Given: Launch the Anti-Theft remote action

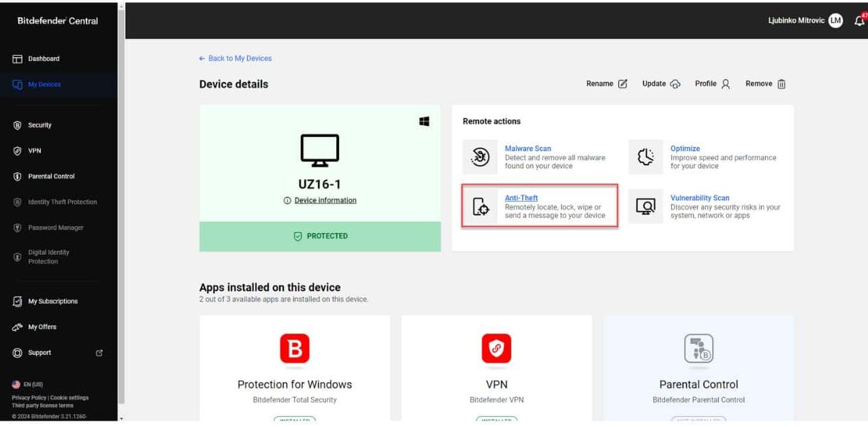Looking at the screenshot, I should [x=521, y=197].
